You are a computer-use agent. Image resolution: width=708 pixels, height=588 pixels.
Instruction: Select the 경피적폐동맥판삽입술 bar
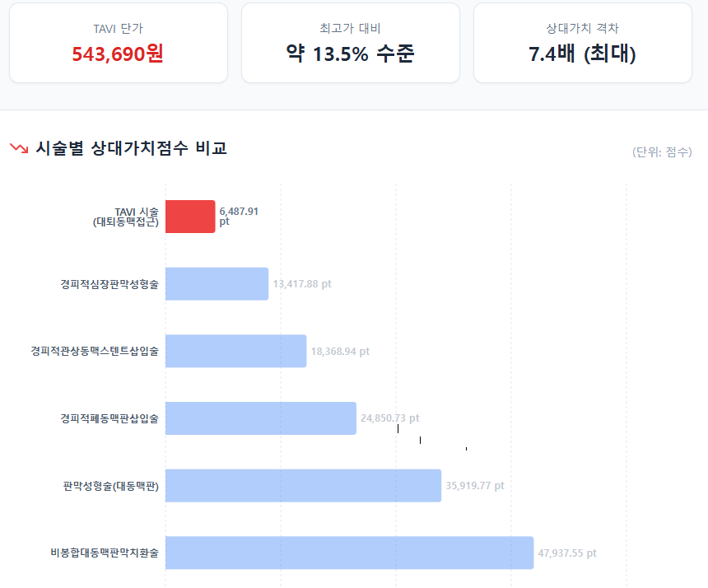click(261, 418)
